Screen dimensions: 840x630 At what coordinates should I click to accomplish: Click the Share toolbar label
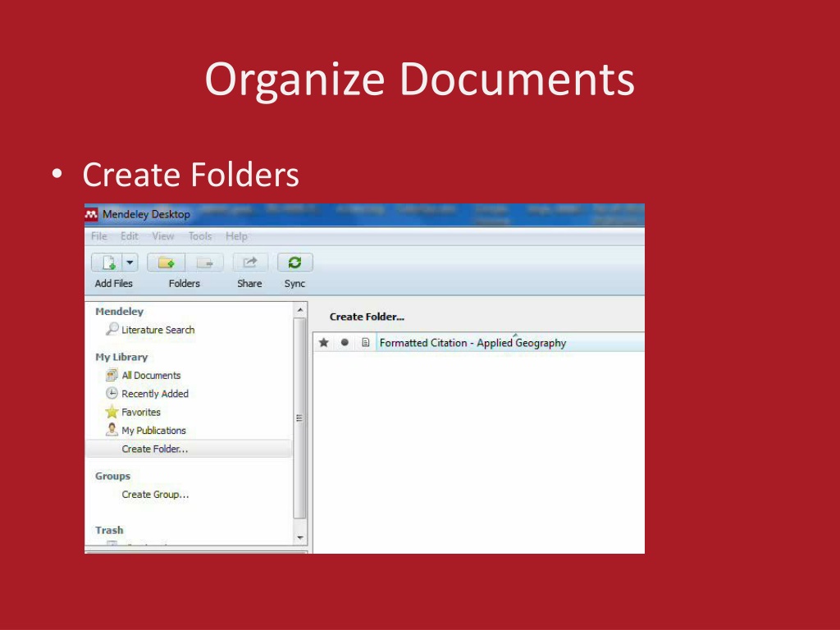coord(249,283)
